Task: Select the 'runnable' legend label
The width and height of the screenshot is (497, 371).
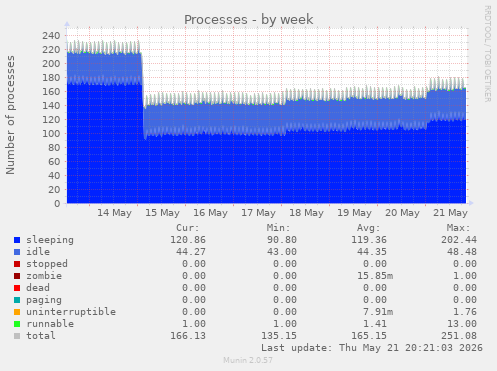Action: coord(50,324)
